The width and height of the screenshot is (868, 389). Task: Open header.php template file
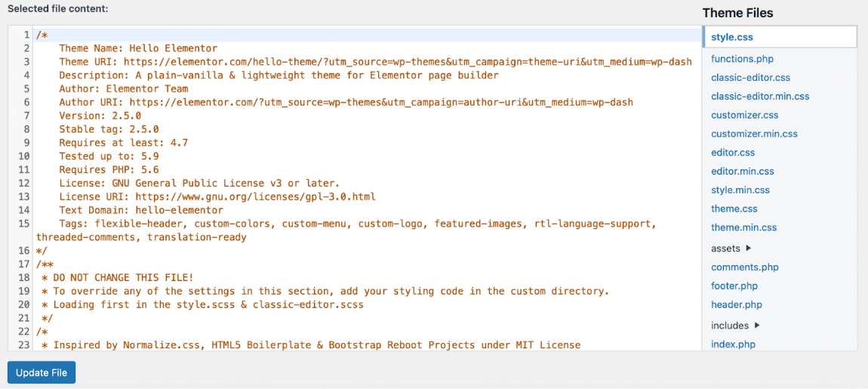[x=736, y=305]
